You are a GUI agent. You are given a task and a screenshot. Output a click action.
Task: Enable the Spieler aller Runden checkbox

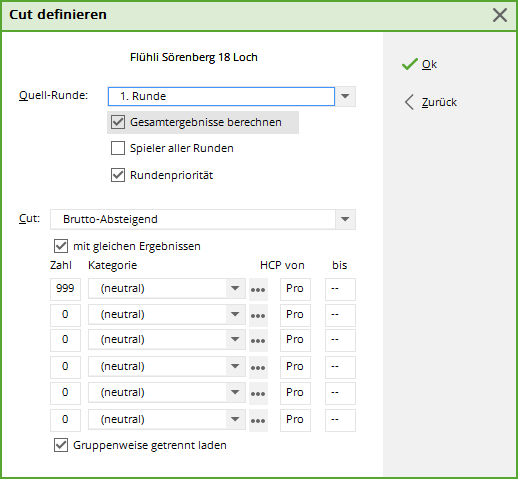[118, 148]
